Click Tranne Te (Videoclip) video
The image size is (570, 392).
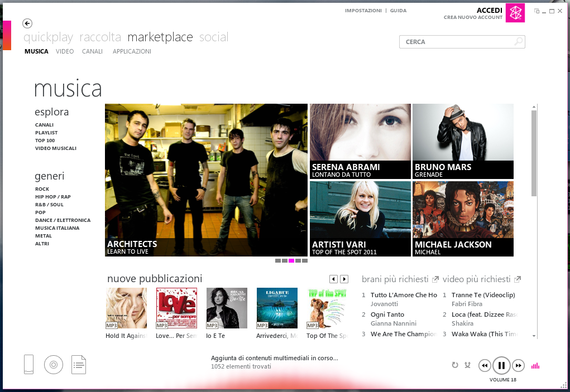click(x=483, y=295)
